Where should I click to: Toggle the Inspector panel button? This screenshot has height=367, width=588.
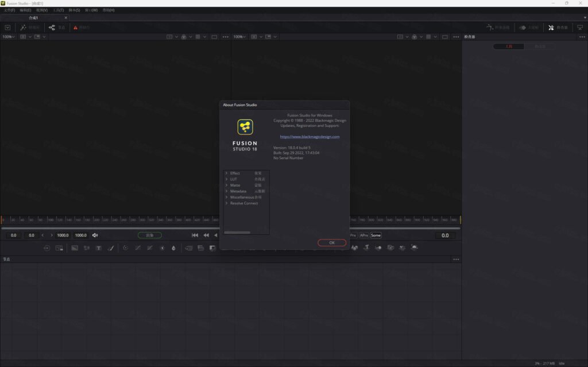tap(558, 28)
